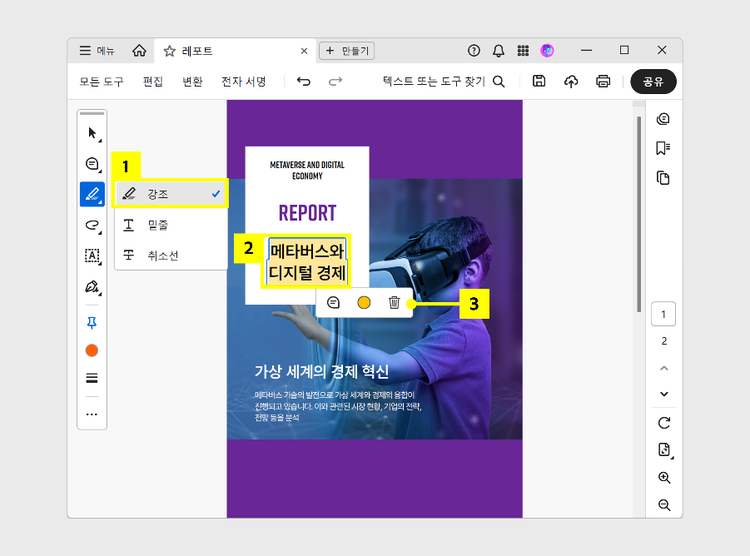
Task: Close the 레포트 tab
Action: click(x=304, y=51)
